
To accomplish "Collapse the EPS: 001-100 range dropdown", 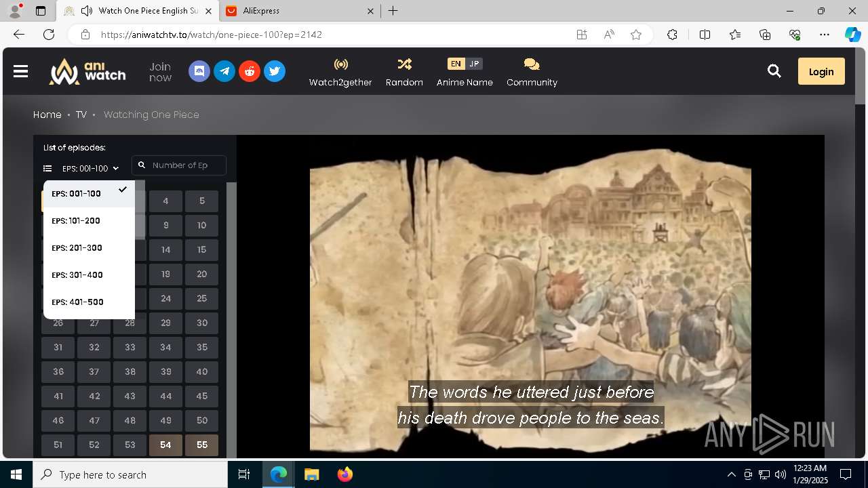I will pyautogui.click(x=81, y=168).
